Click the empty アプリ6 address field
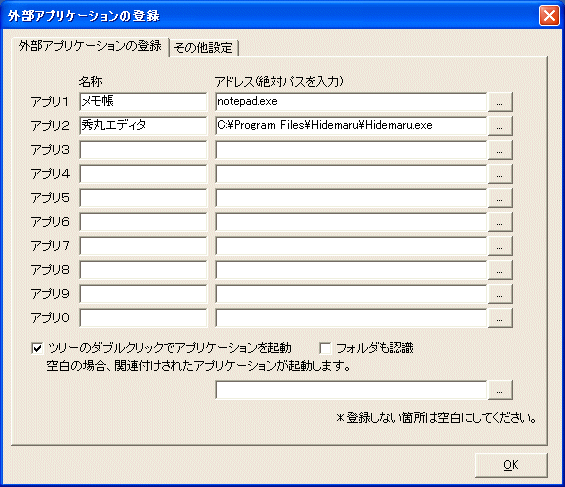Viewport: 565px width, 487px height. [351, 222]
